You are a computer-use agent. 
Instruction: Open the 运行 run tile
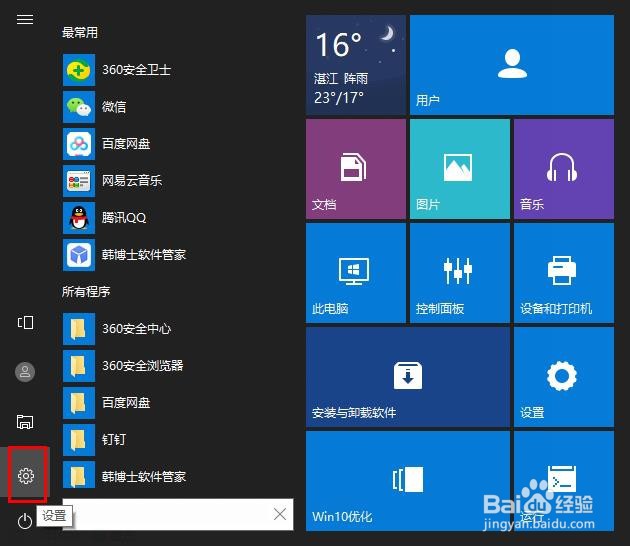(x=564, y=481)
